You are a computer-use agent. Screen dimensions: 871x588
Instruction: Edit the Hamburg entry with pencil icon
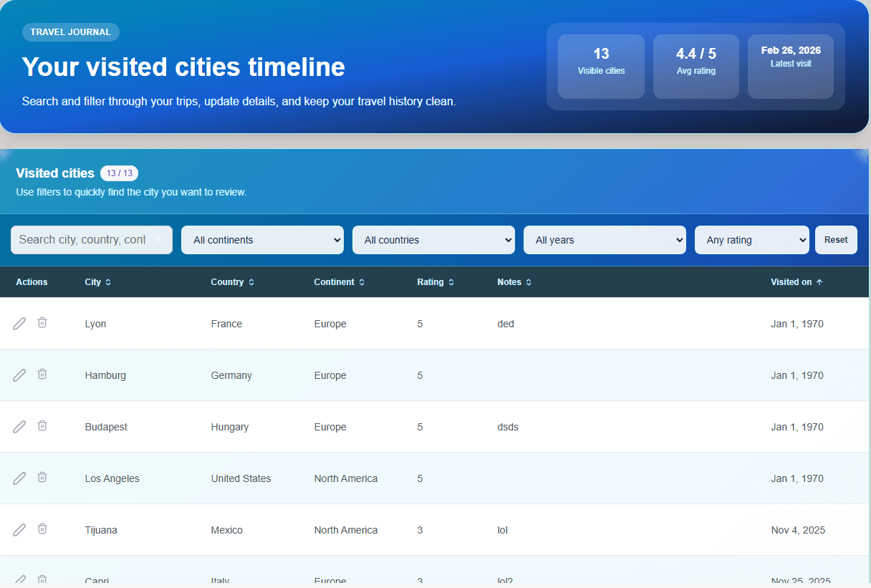click(19, 375)
